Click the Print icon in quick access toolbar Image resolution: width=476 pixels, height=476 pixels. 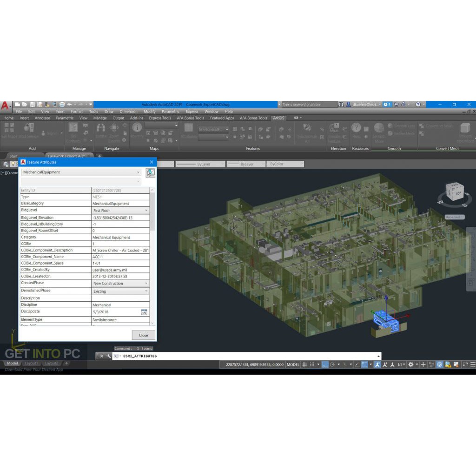(x=61, y=105)
